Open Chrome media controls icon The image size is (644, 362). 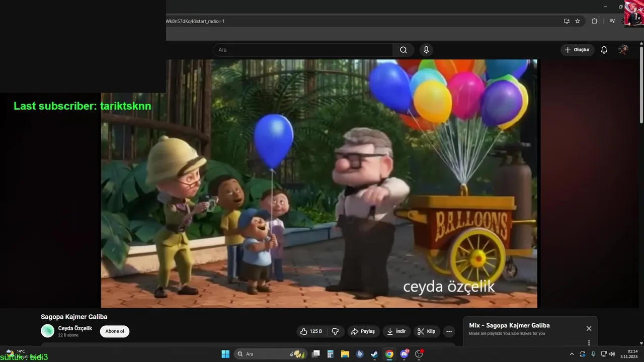(612, 21)
